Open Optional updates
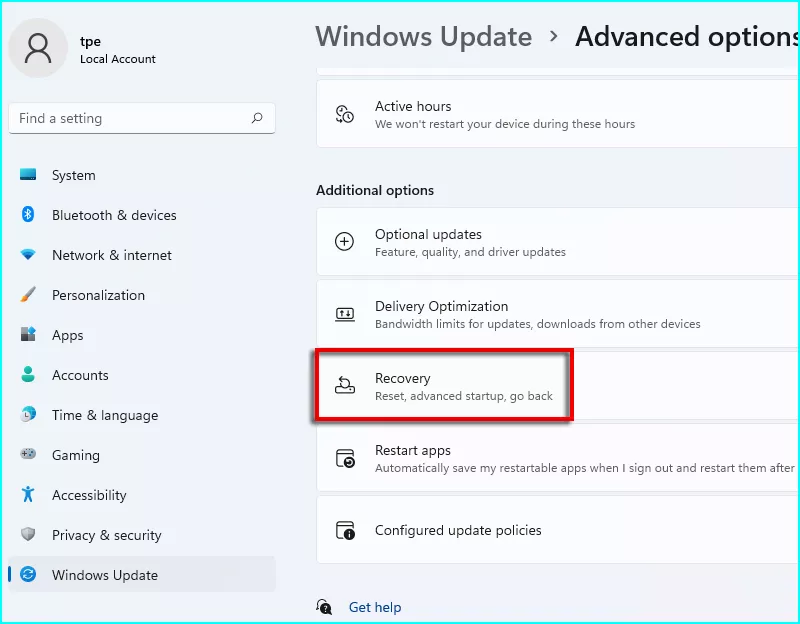Screen dimensions: 800x624 pyautogui.click(x=558, y=242)
